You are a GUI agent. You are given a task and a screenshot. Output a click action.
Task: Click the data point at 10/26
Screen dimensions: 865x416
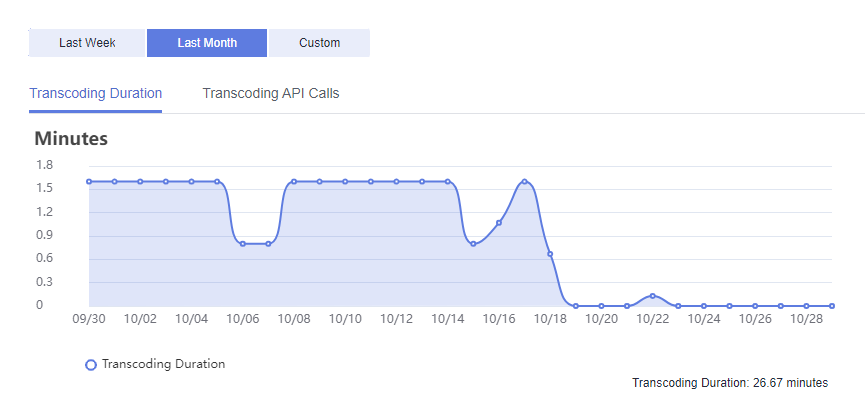(755, 306)
